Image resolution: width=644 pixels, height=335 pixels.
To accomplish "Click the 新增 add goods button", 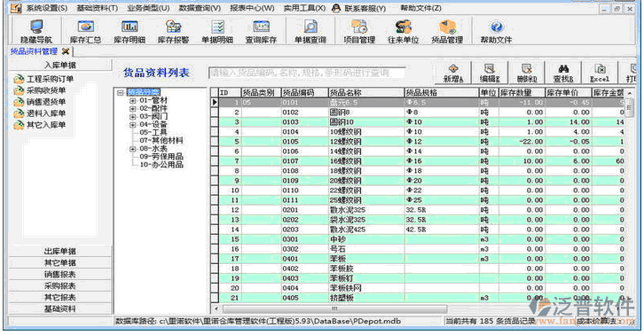I will (x=453, y=74).
